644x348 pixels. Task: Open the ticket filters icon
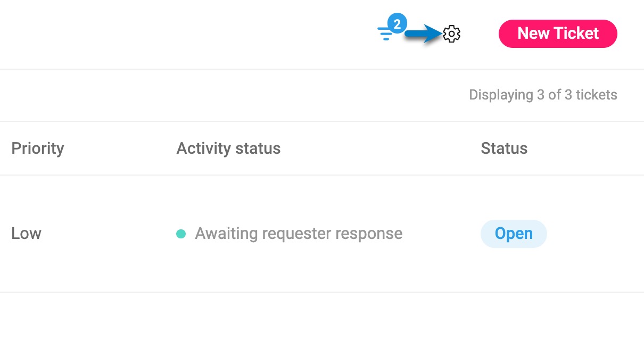click(384, 34)
